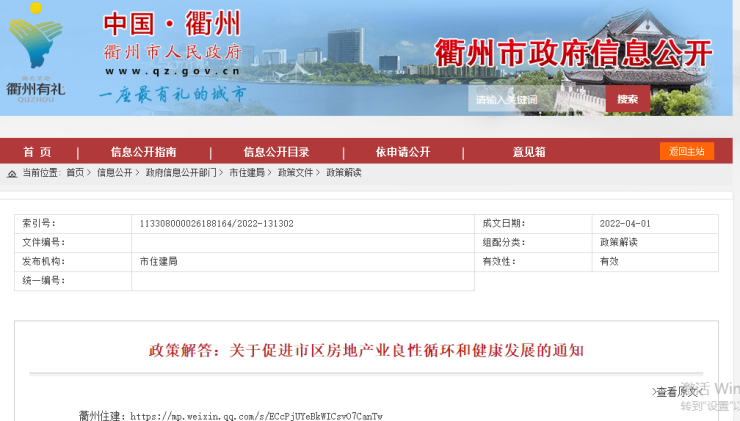Open the 首页 navigation tab
The width and height of the screenshot is (740, 421).
click(37, 152)
